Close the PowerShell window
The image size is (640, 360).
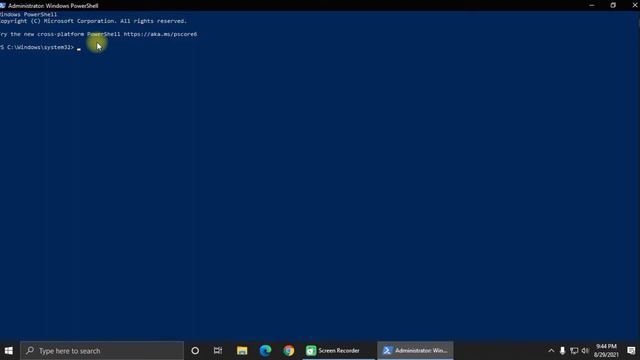coord(634,5)
